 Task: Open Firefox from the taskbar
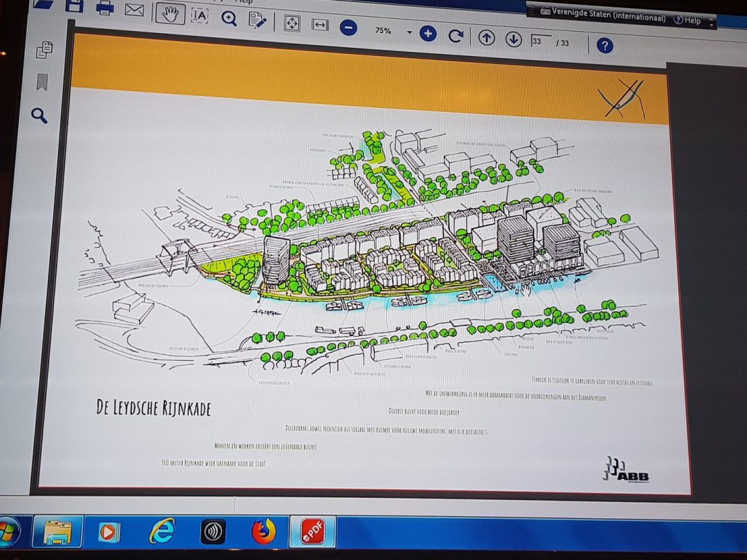263,531
